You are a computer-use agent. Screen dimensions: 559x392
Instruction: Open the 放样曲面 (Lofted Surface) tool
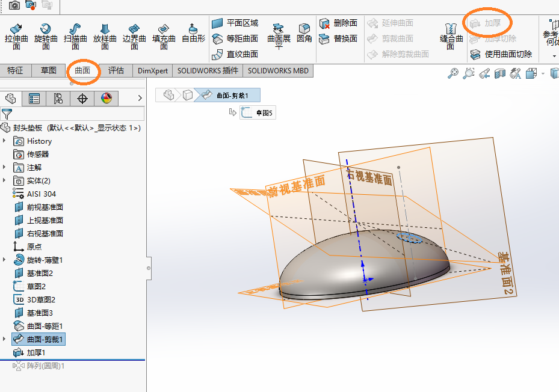[x=104, y=35]
